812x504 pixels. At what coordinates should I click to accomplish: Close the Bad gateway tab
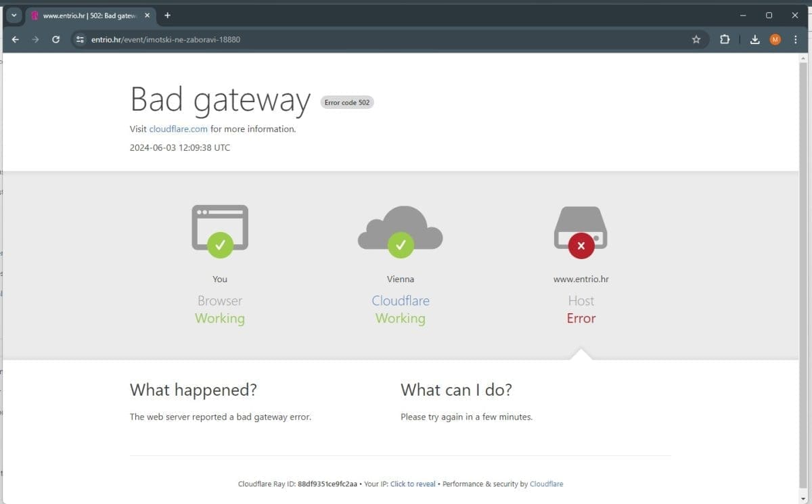pos(147,16)
